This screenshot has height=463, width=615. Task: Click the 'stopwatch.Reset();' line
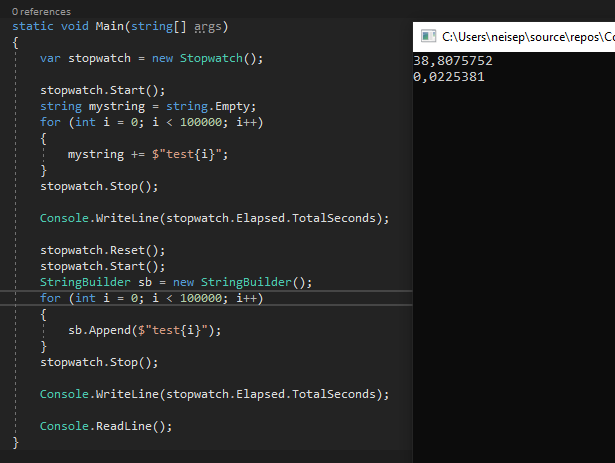pos(103,250)
